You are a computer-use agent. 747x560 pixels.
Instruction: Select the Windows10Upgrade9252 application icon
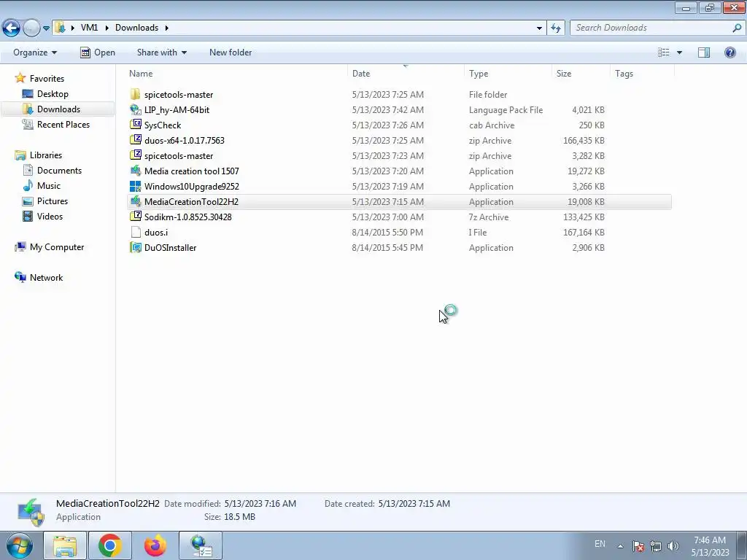[x=135, y=186]
